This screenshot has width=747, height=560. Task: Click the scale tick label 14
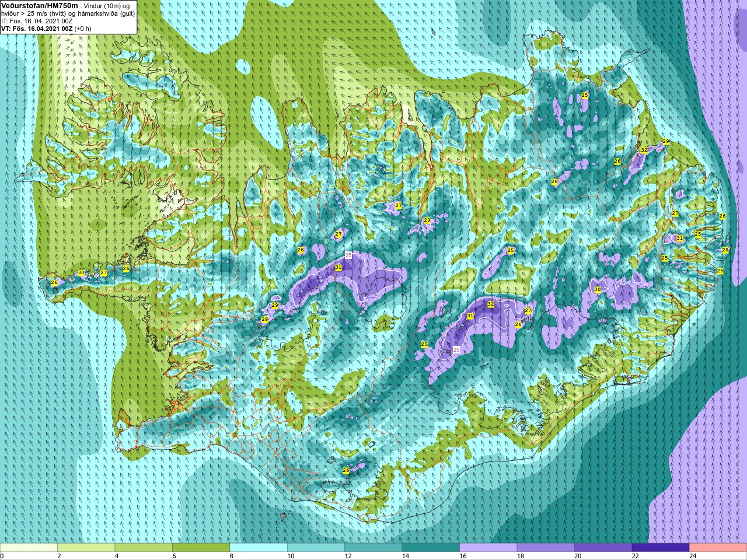406,556
